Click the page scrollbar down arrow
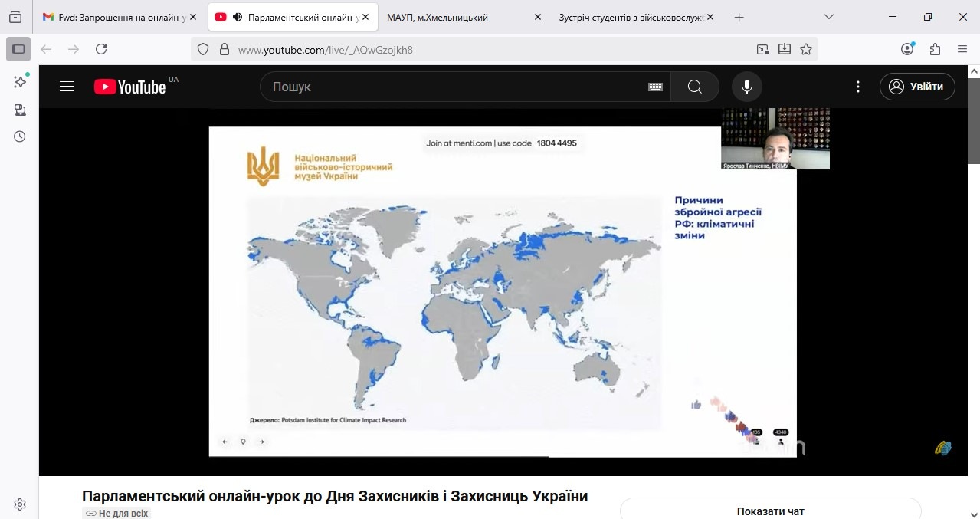Screen dimensions: 980x519 coord(973,513)
